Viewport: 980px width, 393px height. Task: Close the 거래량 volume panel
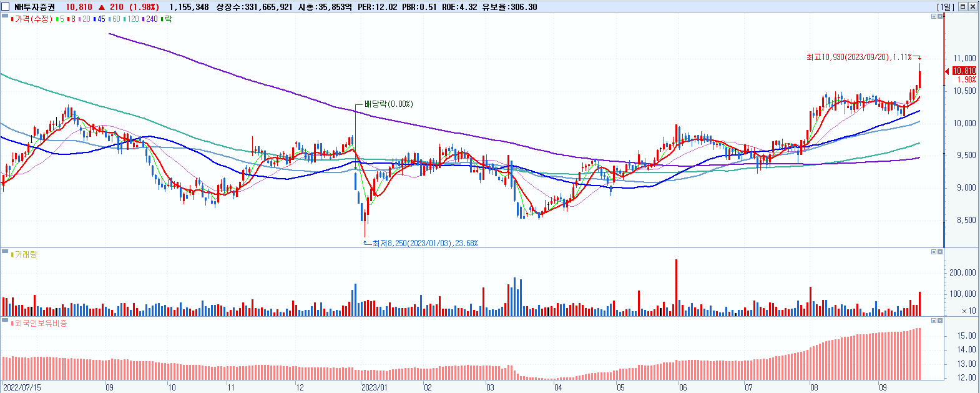tap(941, 252)
